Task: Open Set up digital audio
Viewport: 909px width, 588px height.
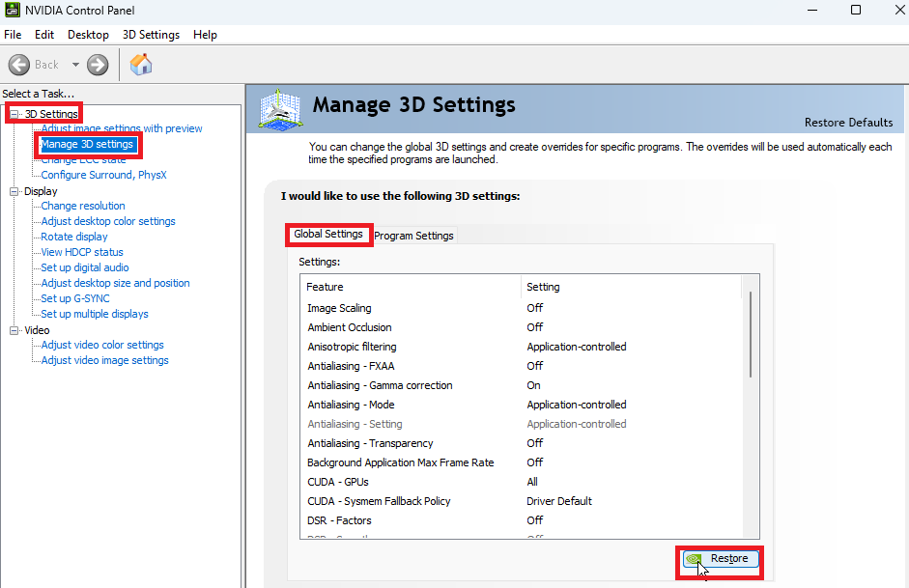Action: point(85,267)
